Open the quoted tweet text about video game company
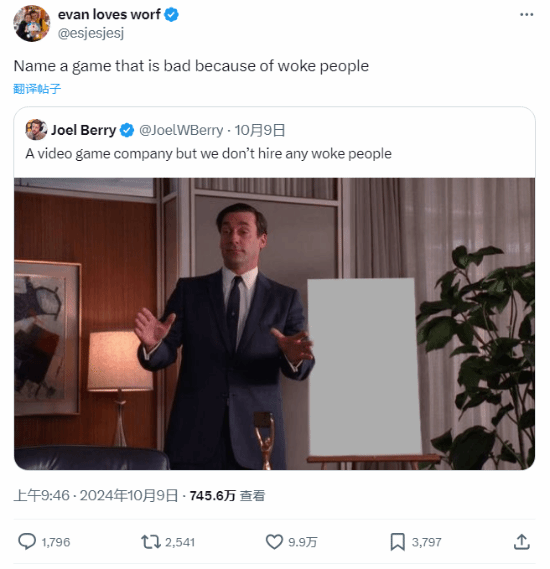 click(209, 153)
